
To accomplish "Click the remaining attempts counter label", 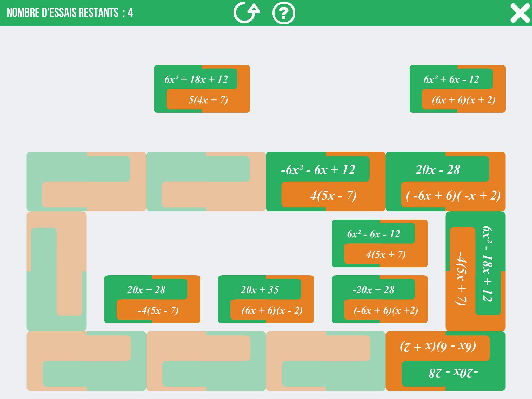I will click(x=70, y=13).
